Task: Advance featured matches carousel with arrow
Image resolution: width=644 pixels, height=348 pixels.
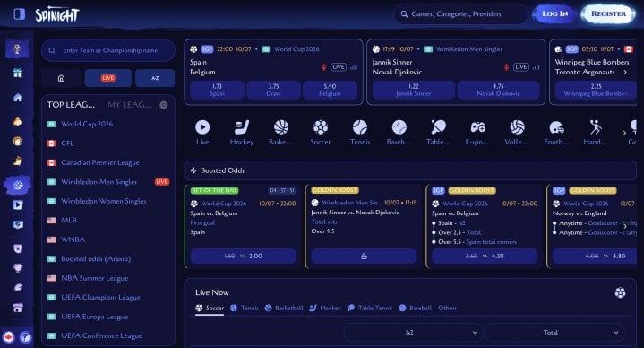Action: pos(625,72)
